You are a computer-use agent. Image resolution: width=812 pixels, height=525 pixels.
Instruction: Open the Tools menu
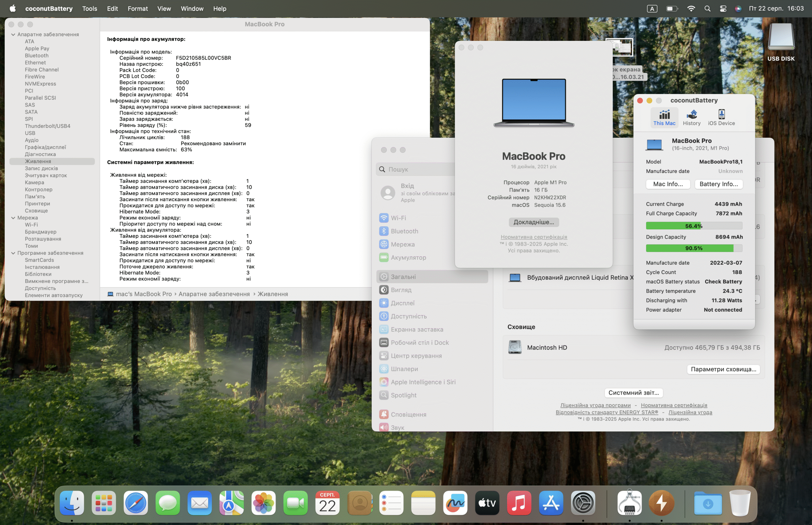[x=90, y=9]
